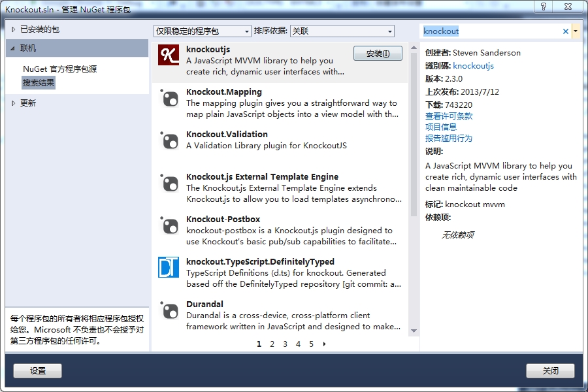Collapse the 联机 tree node

point(13,48)
